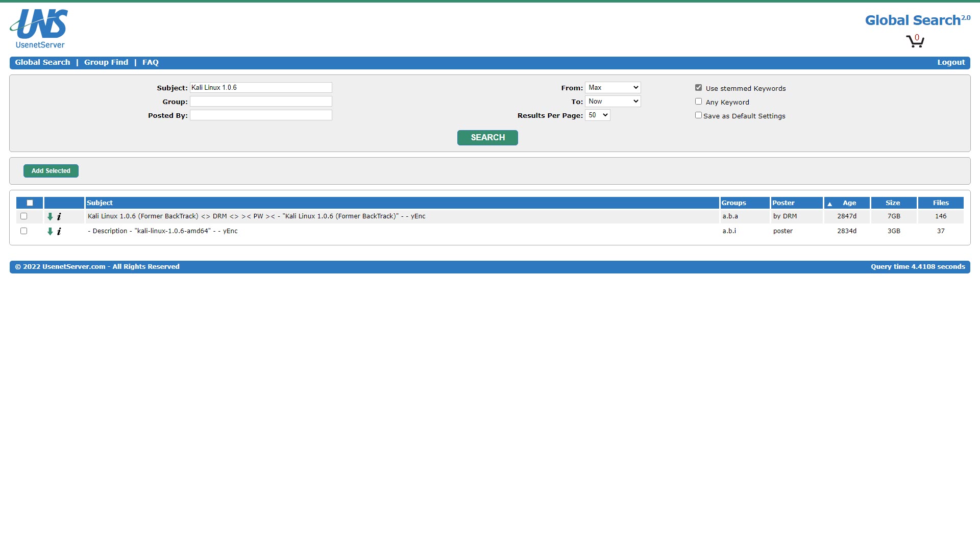The height and width of the screenshot is (551, 980).
Task: Open the To date dropdown
Action: pyautogui.click(x=612, y=102)
